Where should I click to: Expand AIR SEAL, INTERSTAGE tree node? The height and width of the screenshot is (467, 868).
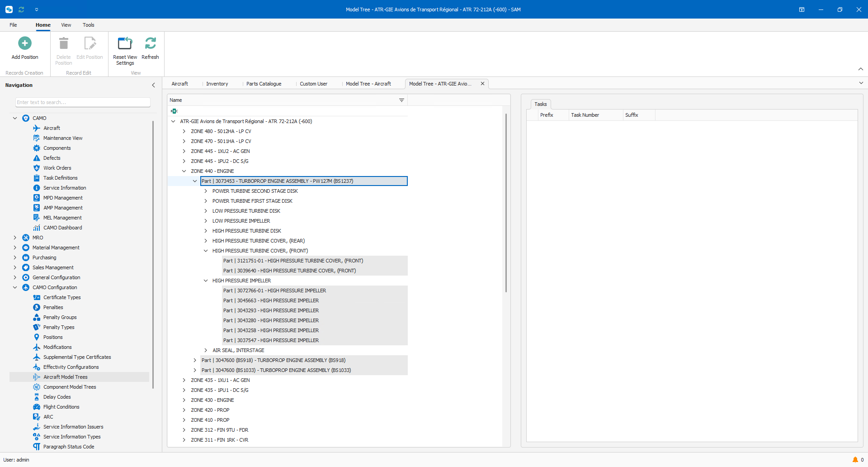pyautogui.click(x=206, y=350)
